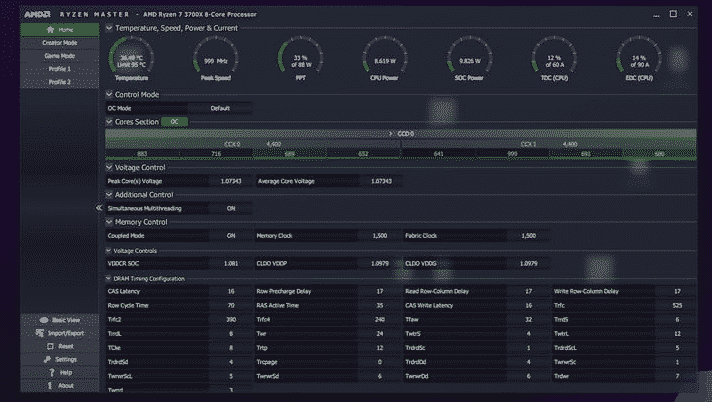The image size is (712, 402).
Task: Collapse the Voltage Control section
Action: [x=109, y=167]
